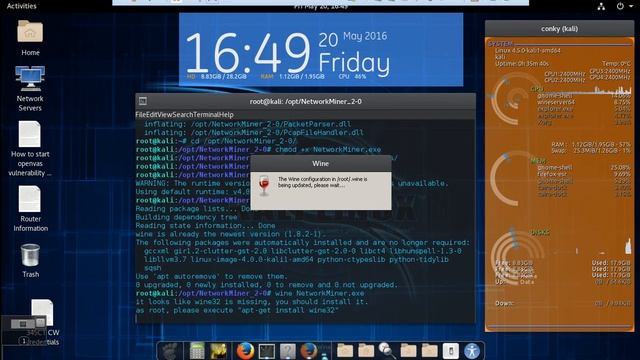Open the Trash desktop icon
Viewport: 640px width, 360px height.
[30, 256]
